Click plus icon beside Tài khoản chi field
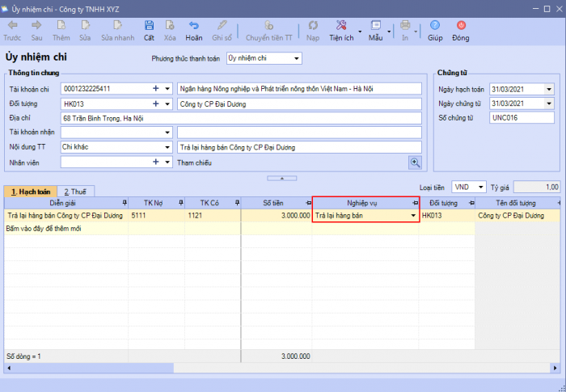566x392 pixels. (x=155, y=89)
